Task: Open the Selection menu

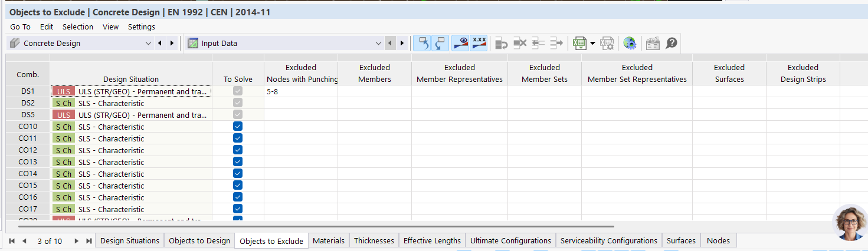Action: [78, 27]
